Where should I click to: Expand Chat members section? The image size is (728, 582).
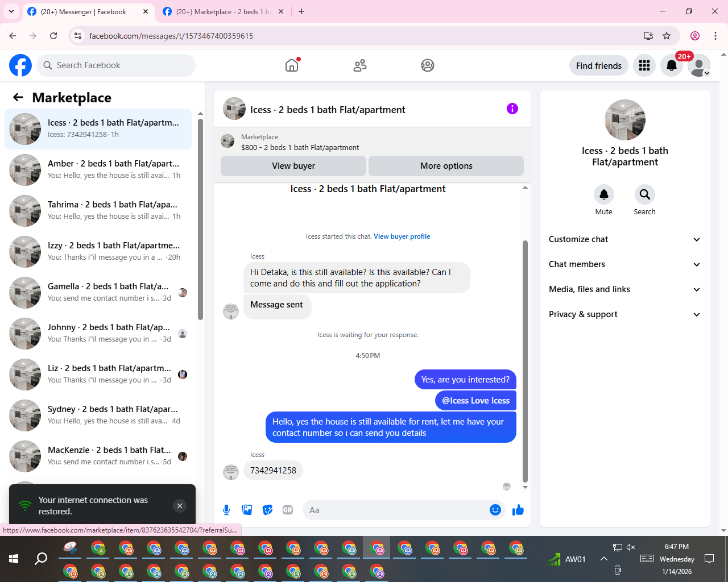(x=624, y=264)
